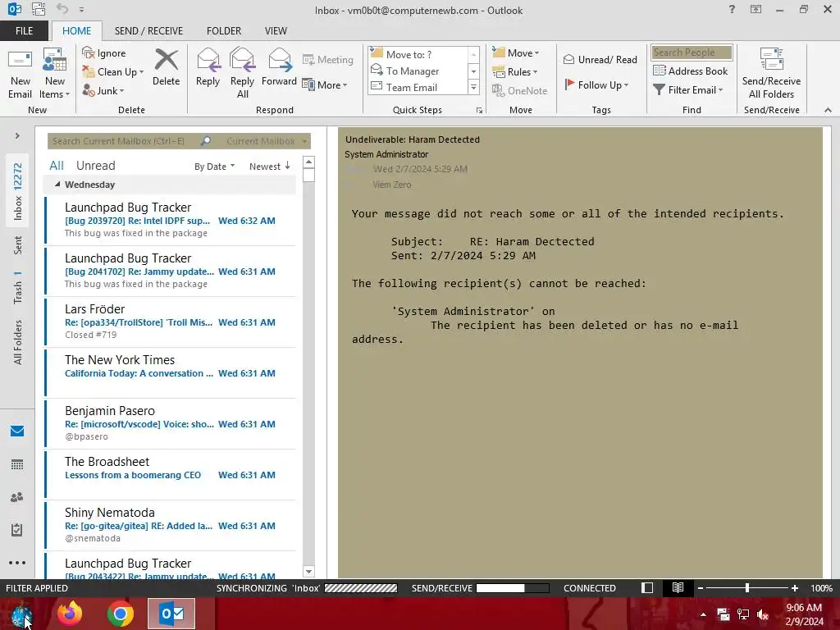Screen dimensions: 840x630
Task: Open Junk options dropdown
Action: pos(103,90)
